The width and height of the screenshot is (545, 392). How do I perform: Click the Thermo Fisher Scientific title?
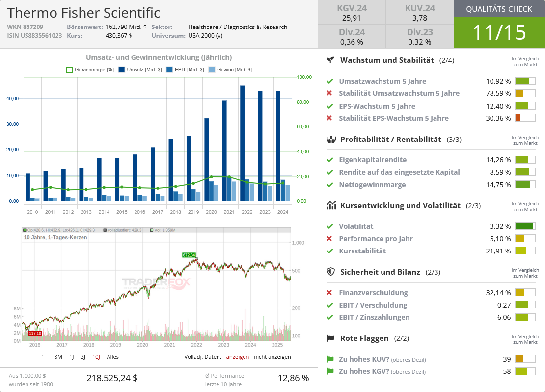point(83,13)
